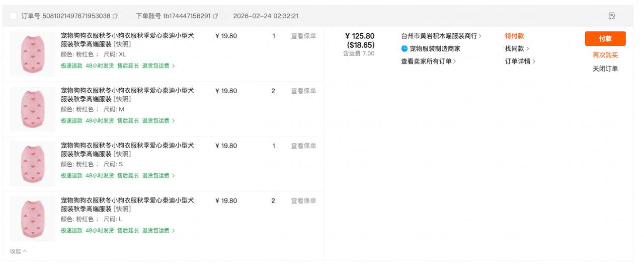Viewport: 644px width, 267px height.
Task: Copy the buyer account ID tb174447156291
Action: click(x=216, y=16)
